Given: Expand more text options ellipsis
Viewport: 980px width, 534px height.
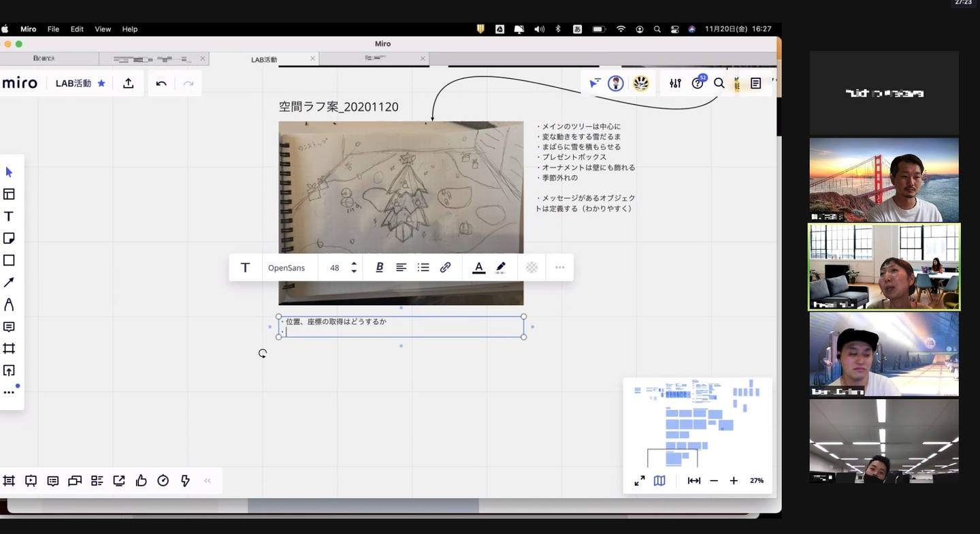Looking at the screenshot, I should click(559, 268).
